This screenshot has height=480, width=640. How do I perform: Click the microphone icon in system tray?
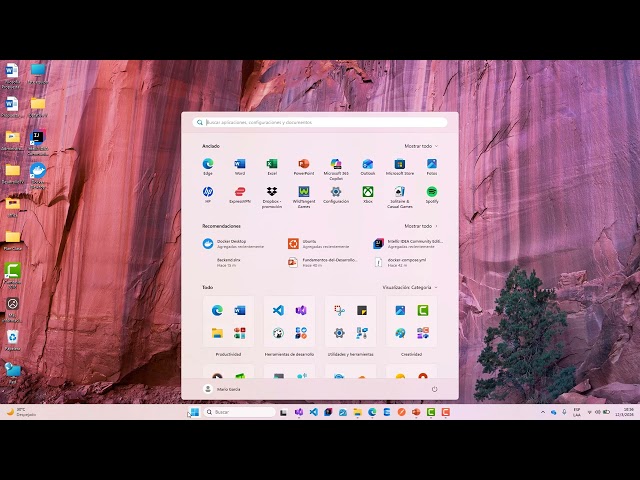[564, 412]
